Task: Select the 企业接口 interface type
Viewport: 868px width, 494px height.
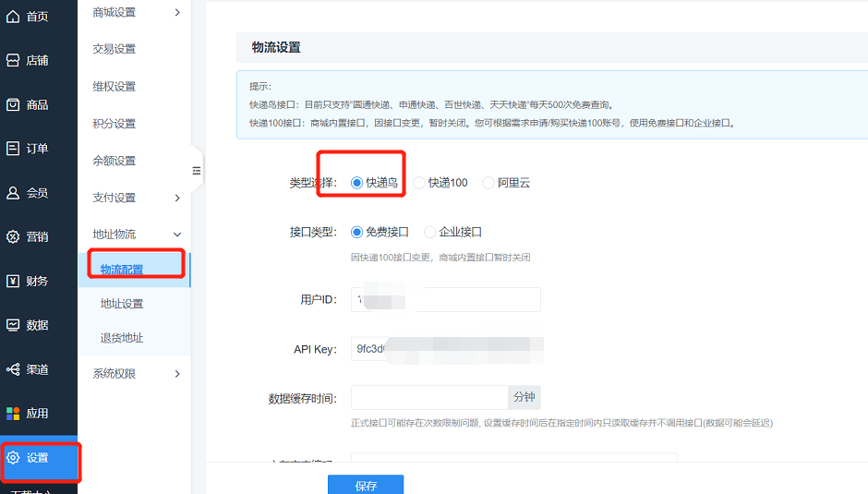Action: (x=430, y=232)
